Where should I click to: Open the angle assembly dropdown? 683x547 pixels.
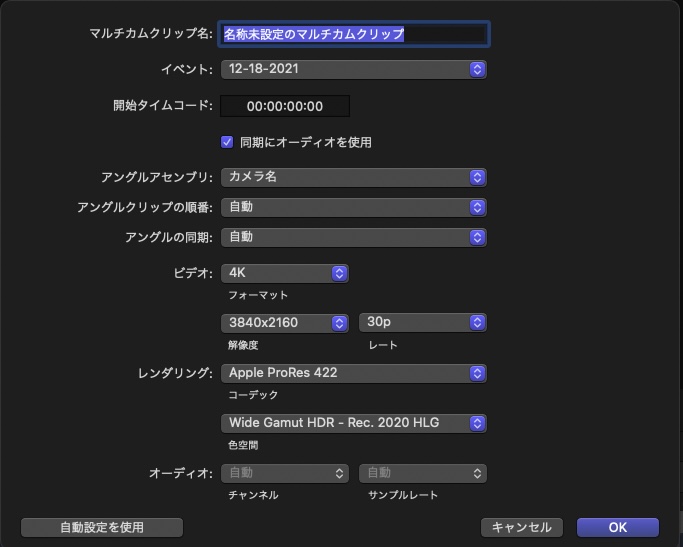[x=353, y=177]
